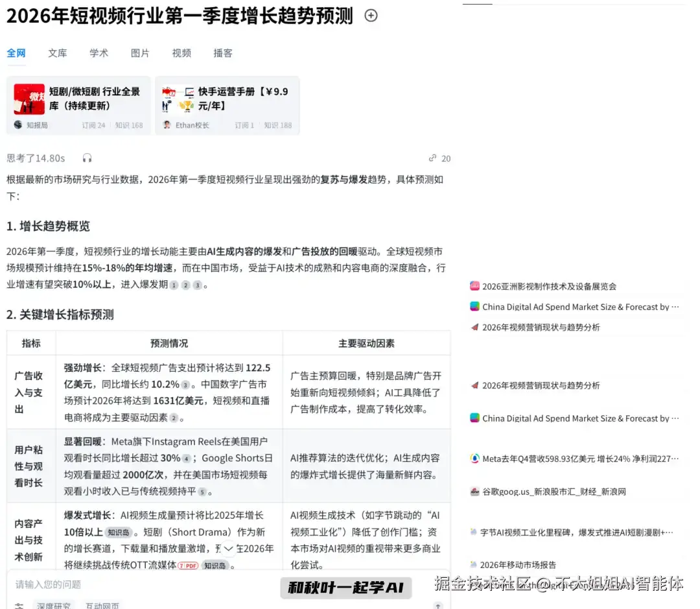This screenshot has height=609, width=700.
Task: Open 快手运营手册【¥9.9元/年】 card title
Action: (x=243, y=99)
